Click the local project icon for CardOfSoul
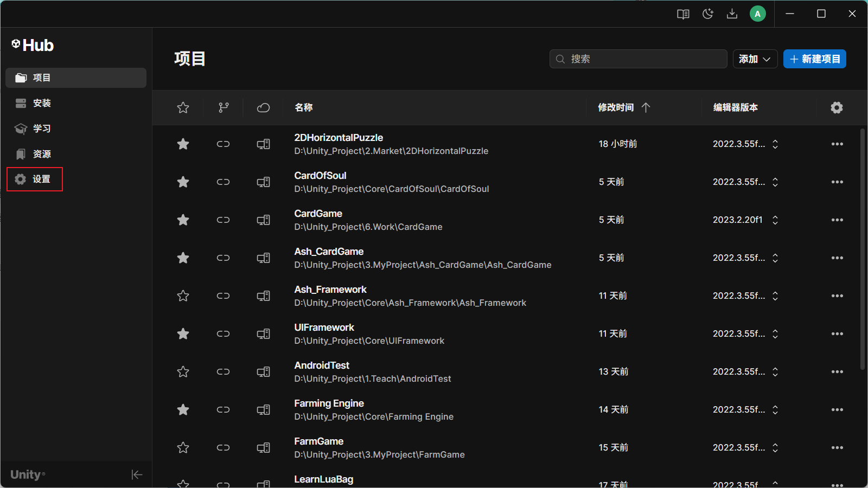The image size is (868, 488). (x=264, y=182)
